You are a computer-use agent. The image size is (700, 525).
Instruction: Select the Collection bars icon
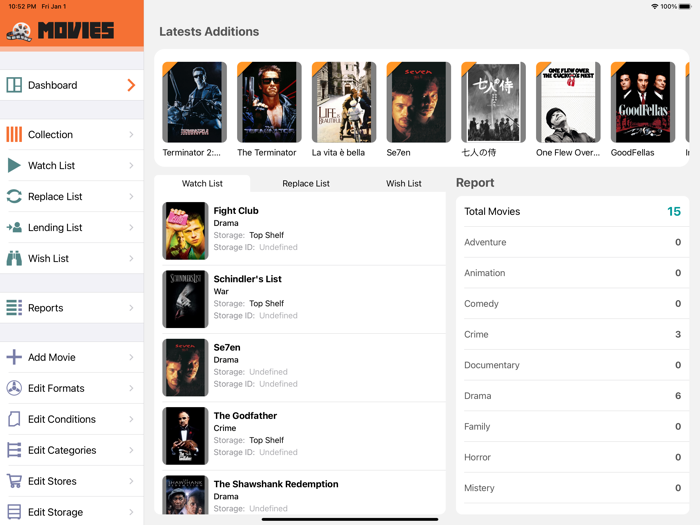coord(14,134)
